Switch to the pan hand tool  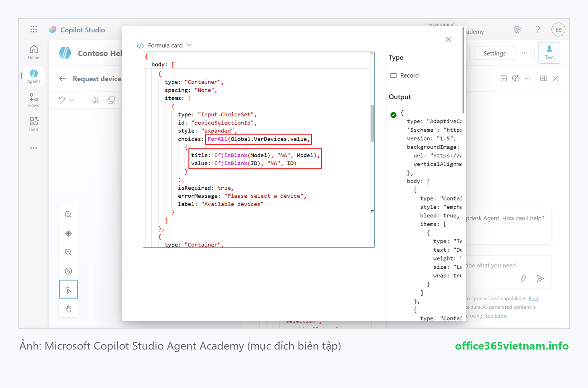(68, 309)
